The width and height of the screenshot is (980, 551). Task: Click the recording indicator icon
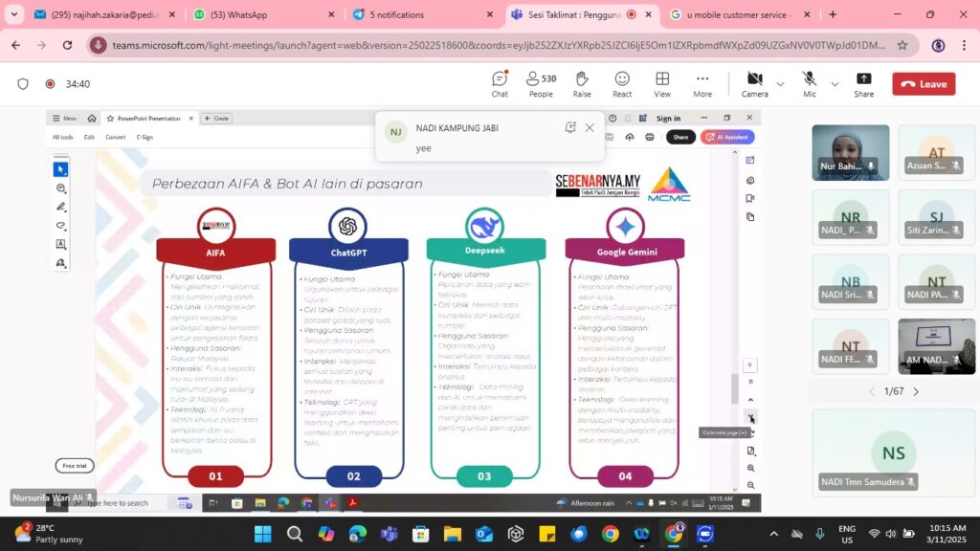tap(50, 84)
